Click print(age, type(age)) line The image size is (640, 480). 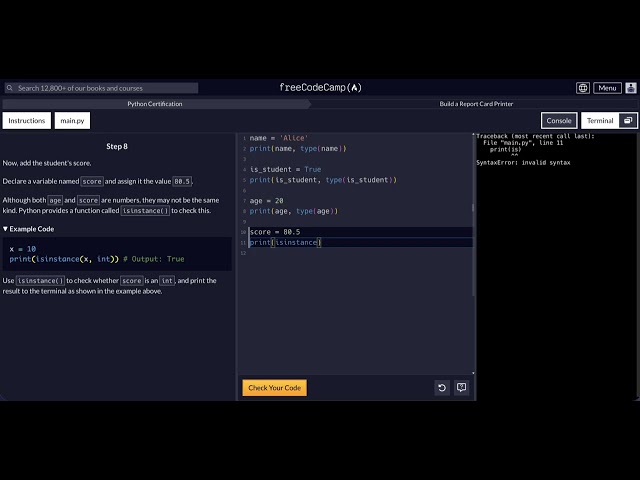[294, 211]
